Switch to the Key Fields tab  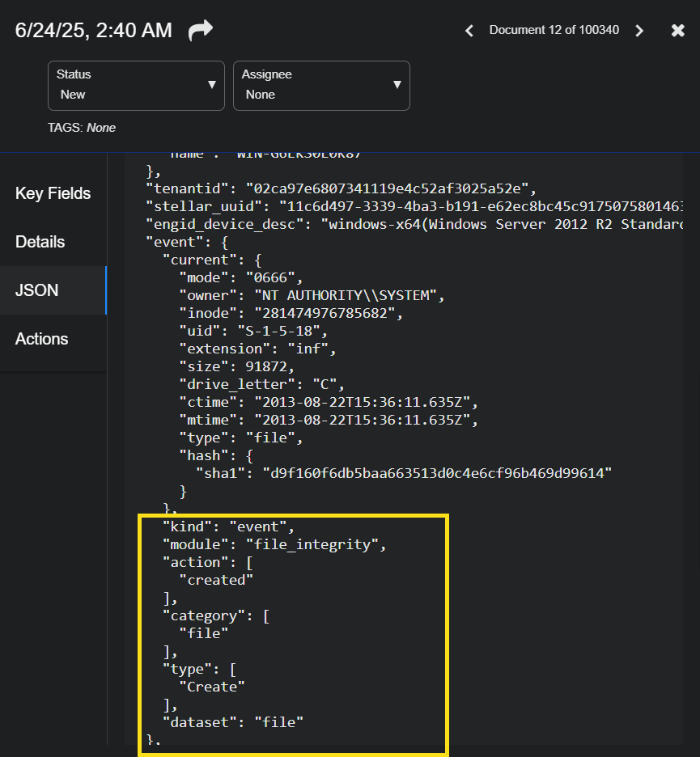click(x=53, y=193)
